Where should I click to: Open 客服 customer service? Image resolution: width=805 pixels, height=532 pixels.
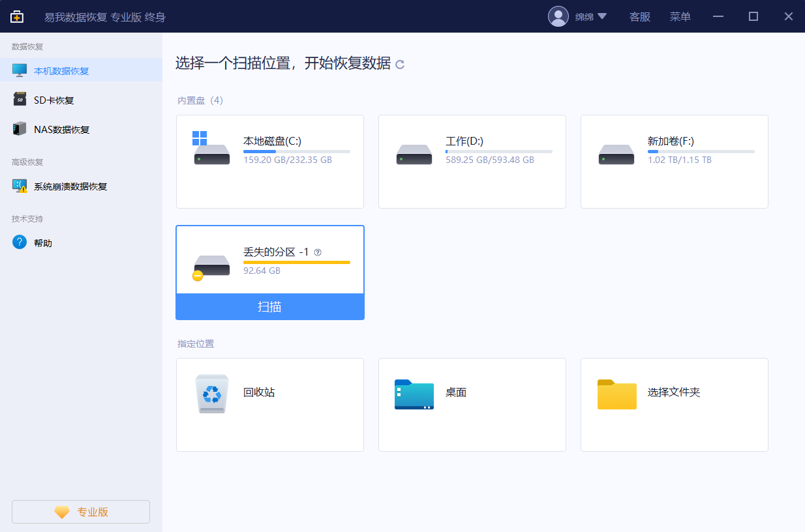pos(639,17)
